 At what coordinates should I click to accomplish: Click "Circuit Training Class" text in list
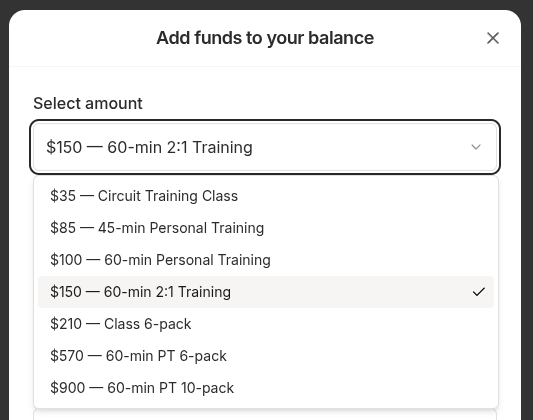(168, 196)
